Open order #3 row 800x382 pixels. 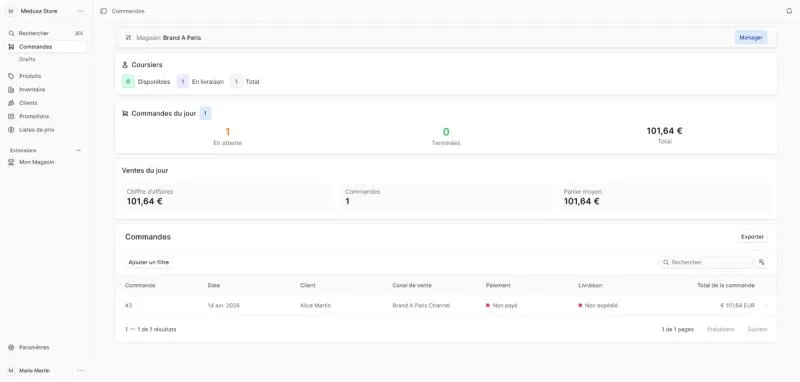click(x=446, y=305)
